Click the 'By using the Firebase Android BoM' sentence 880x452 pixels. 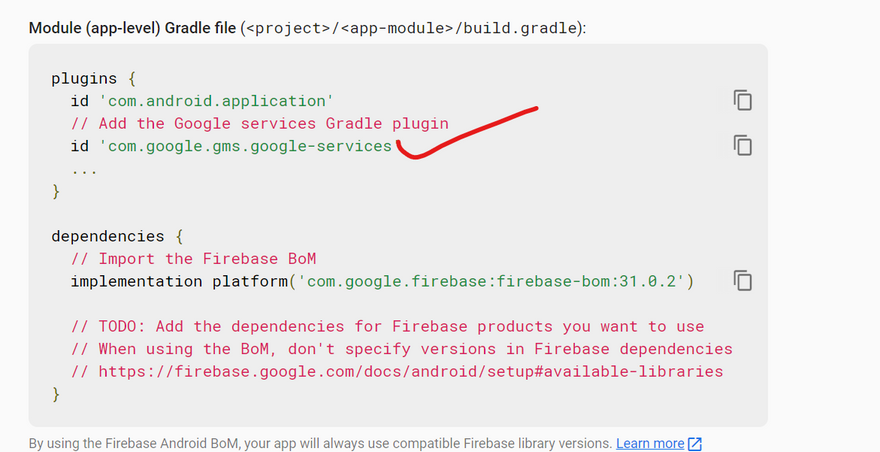(x=320, y=444)
